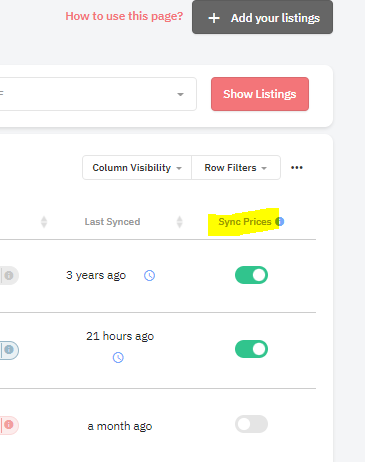Image resolution: width=365 pixels, height=462 pixels.
Task: Open the Column Visibility dropdown
Action: pyautogui.click(x=137, y=168)
